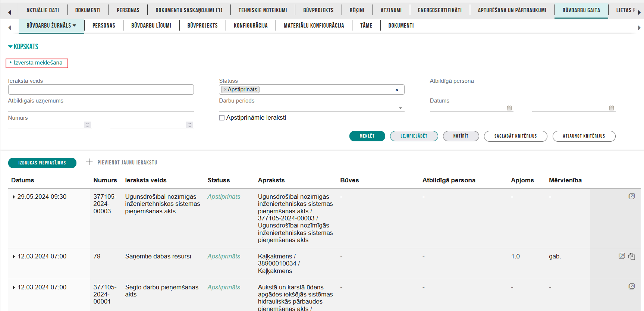Open the Materiālu konfigurācija sub-tab
This screenshot has width=644, height=311.
click(x=314, y=25)
